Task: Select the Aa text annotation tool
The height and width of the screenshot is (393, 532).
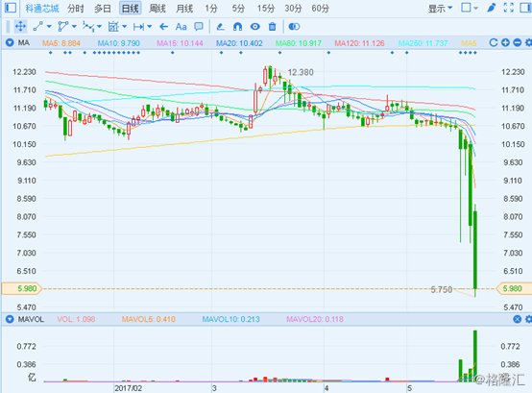Action: pyautogui.click(x=181, y=27)
